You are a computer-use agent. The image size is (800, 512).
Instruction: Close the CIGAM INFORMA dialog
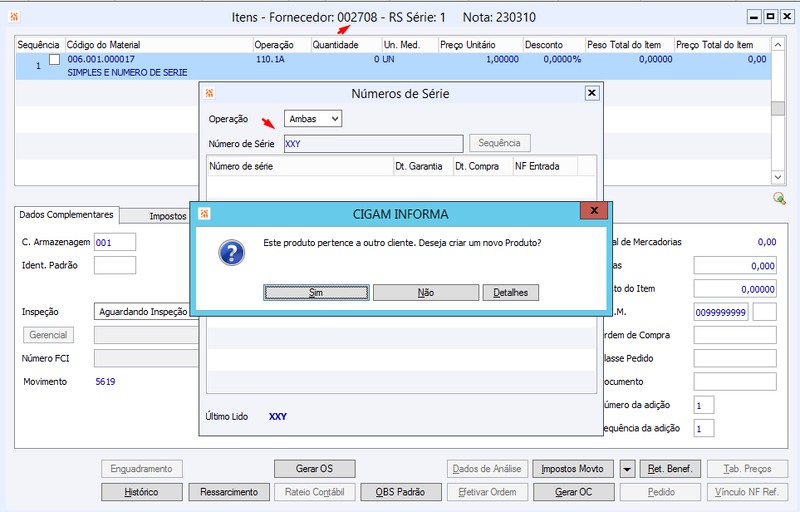click(594, 211)
